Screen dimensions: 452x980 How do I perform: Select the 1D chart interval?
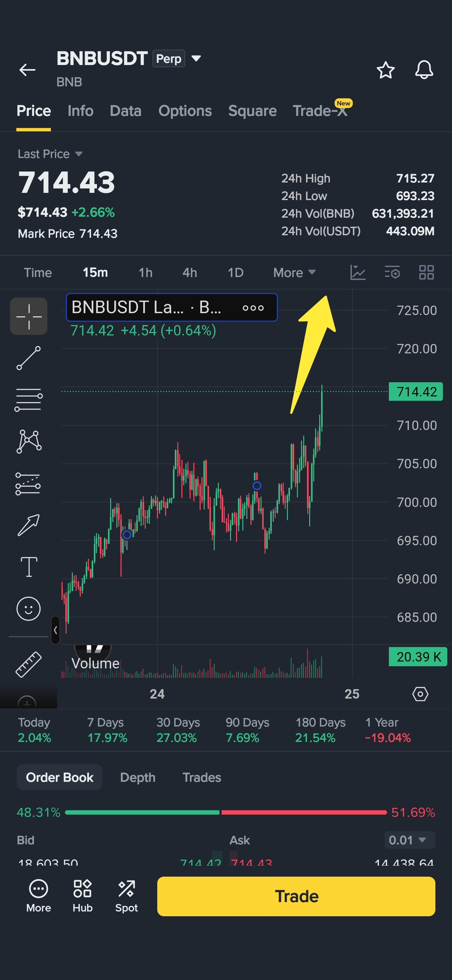click(235, 272)
